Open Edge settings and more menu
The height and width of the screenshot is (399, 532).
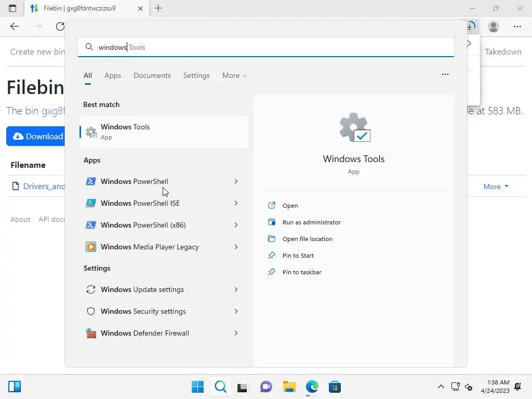pos(517,26)
